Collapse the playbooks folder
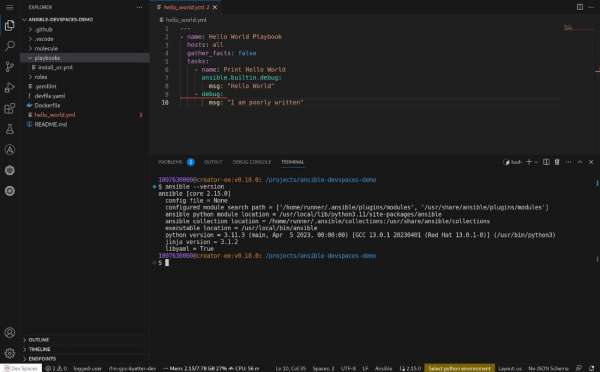600x372 pixels. point(47,58)
